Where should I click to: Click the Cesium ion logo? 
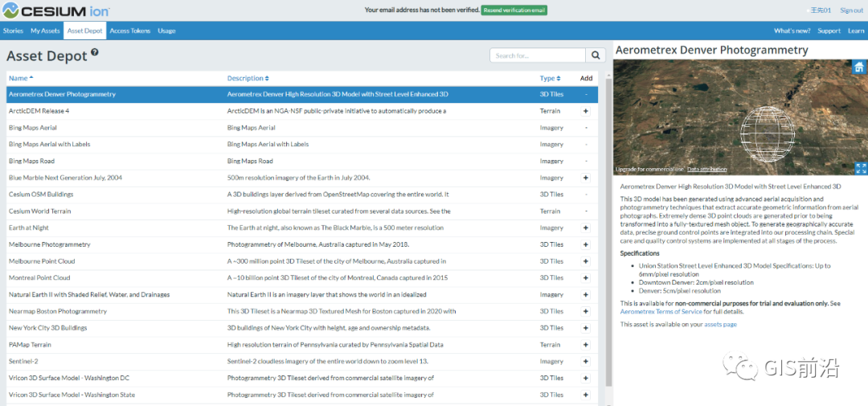click(x=56, y=10)
